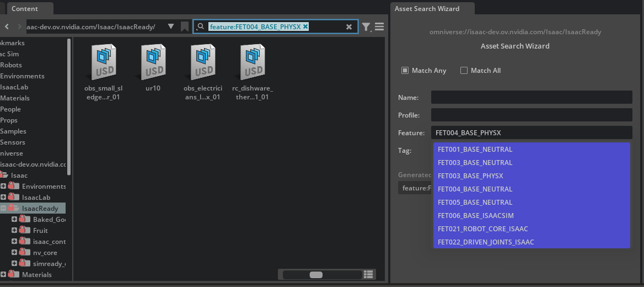This screenshot has height=287, width=644.
Task: Toggle the Match Any checkbox
Action: click(x=405, y=71)
